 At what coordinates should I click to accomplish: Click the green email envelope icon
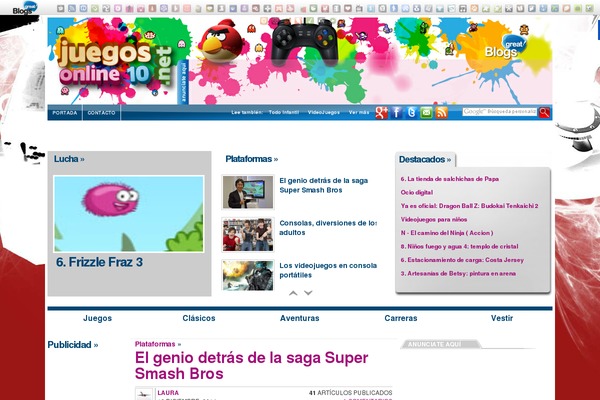[x=426, y=113]
